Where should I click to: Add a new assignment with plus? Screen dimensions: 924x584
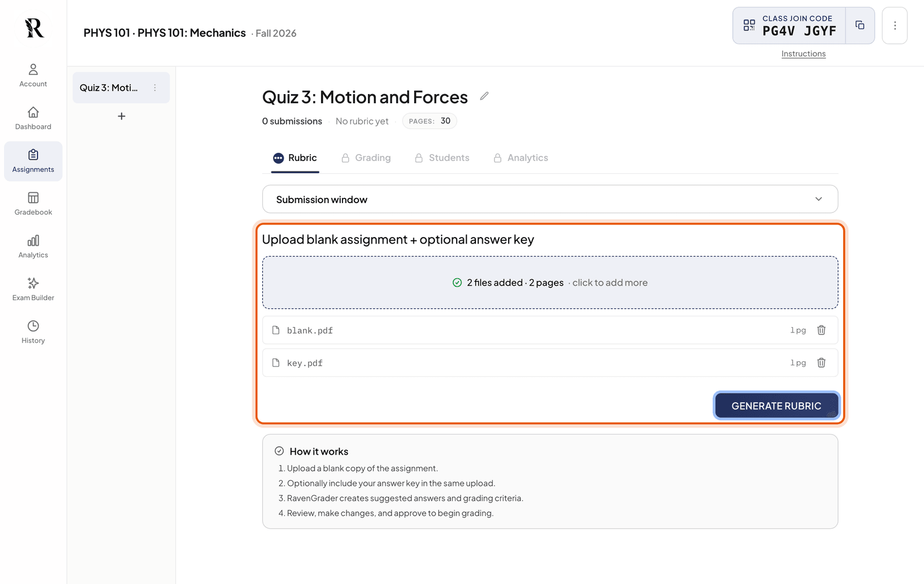click(121, 116)
